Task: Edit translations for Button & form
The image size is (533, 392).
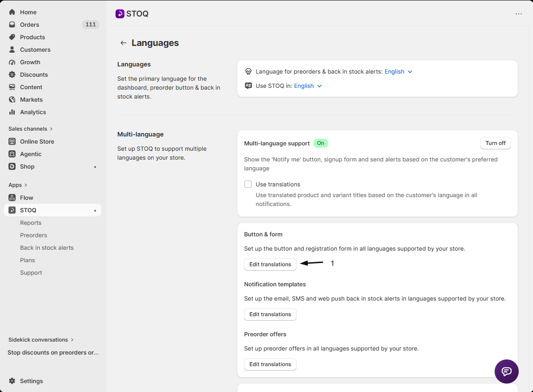Action: (270, 264)
